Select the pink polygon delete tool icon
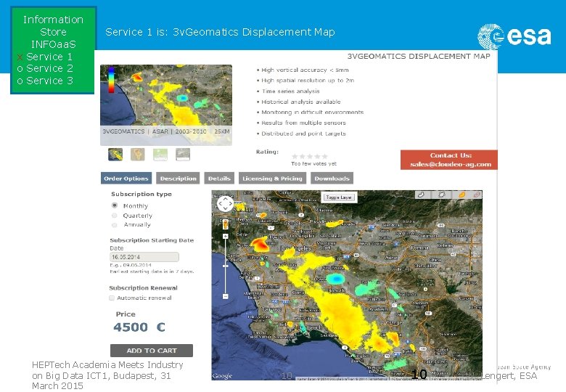The height and width of the screenshot is (392, 566). tap(477, 195)
